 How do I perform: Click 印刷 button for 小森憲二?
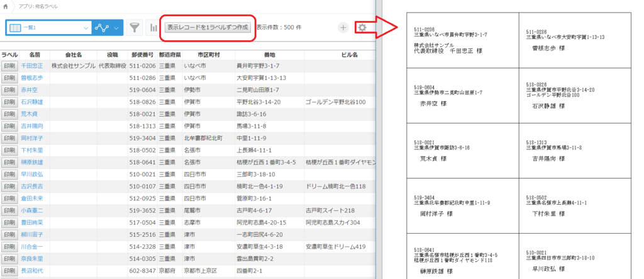[x=9, y=211]
